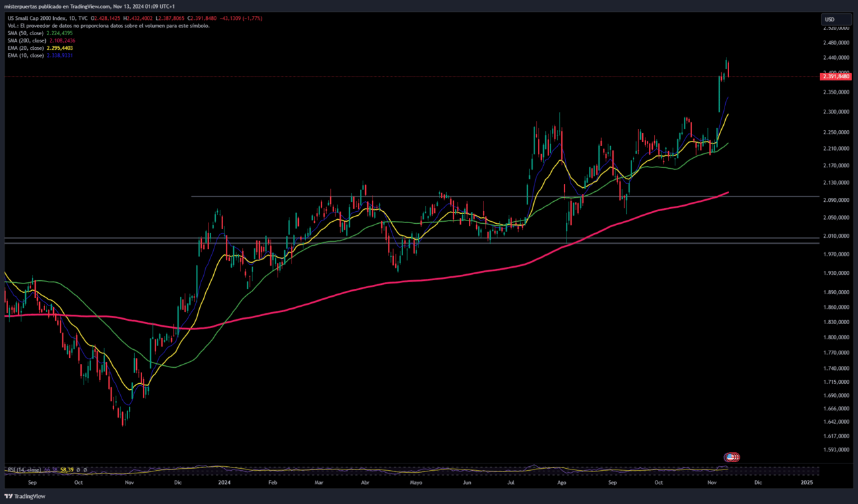
Task: Click the volume data unavailable message
Action: pos(108,26)
